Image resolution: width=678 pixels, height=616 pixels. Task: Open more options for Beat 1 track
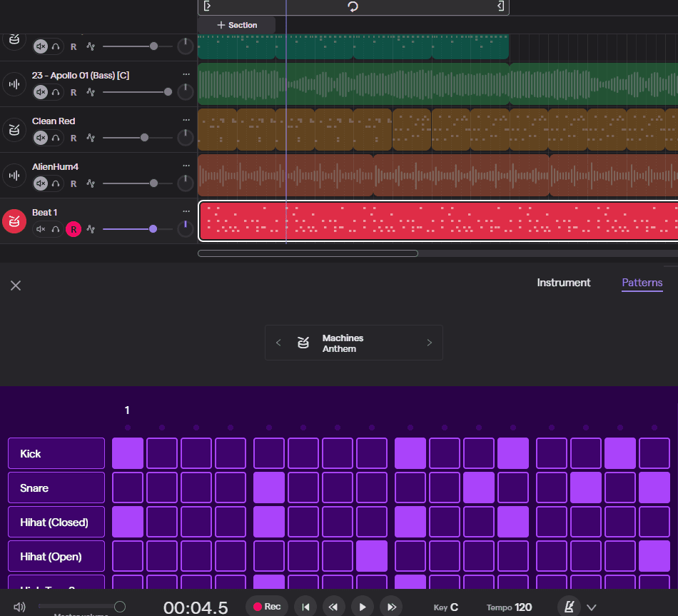pos(186,211)
